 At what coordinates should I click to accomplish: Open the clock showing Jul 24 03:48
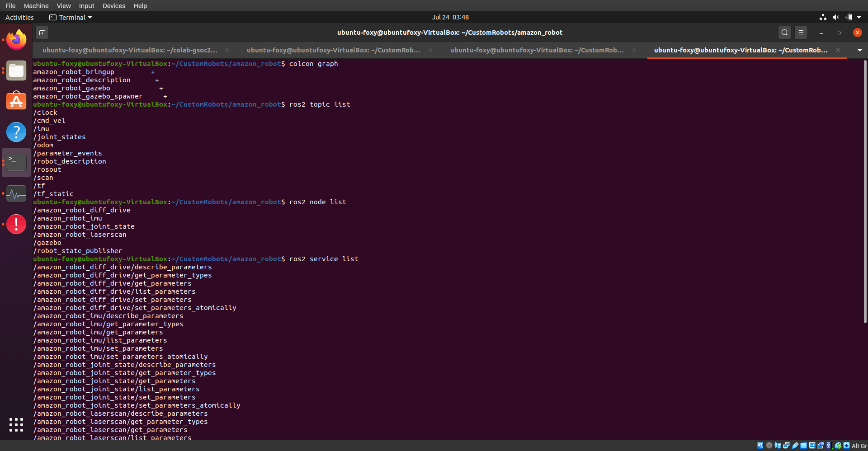[450, 17]
